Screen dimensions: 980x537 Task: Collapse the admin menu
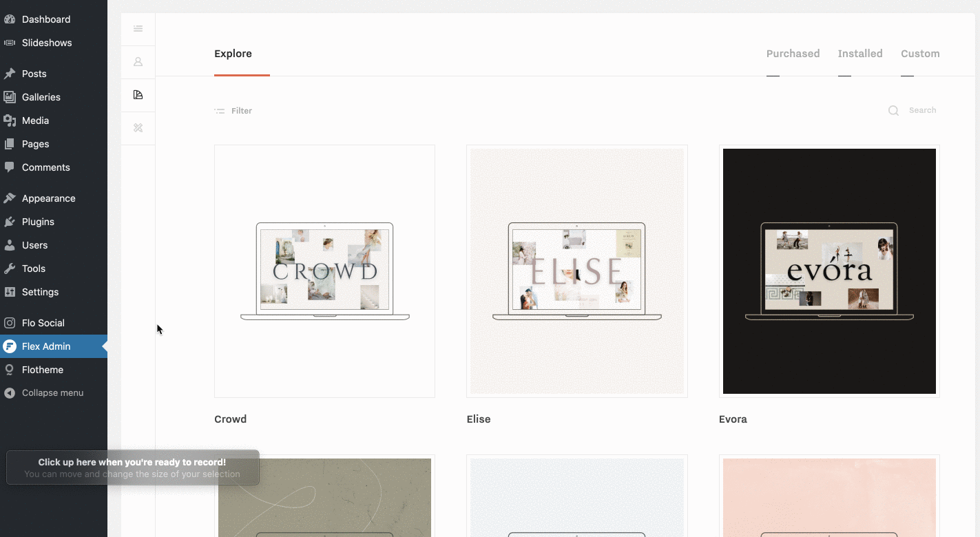pyautogui.click(x=54, y=393)
